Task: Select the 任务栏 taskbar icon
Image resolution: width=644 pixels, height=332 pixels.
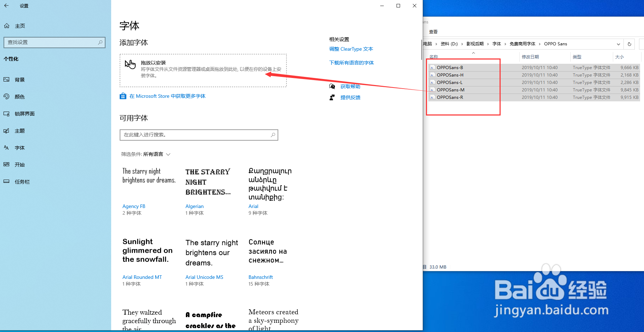Action: pyautogui.click(x=6, y=181)
